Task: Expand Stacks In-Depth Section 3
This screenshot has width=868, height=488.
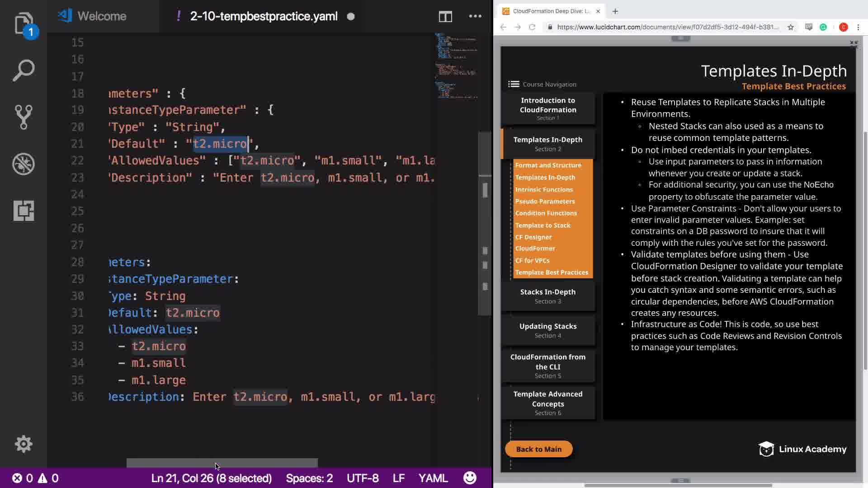Action: click(547, 296)
